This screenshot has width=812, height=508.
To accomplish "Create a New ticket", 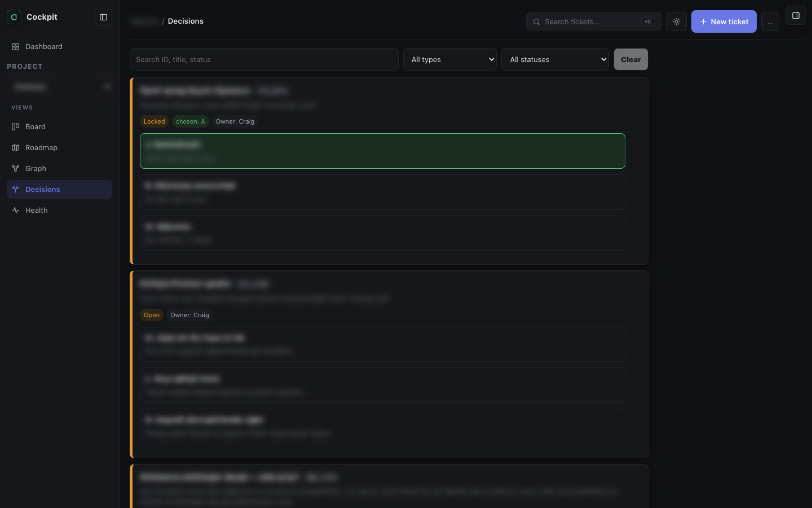I will click(x=723, y=21).
